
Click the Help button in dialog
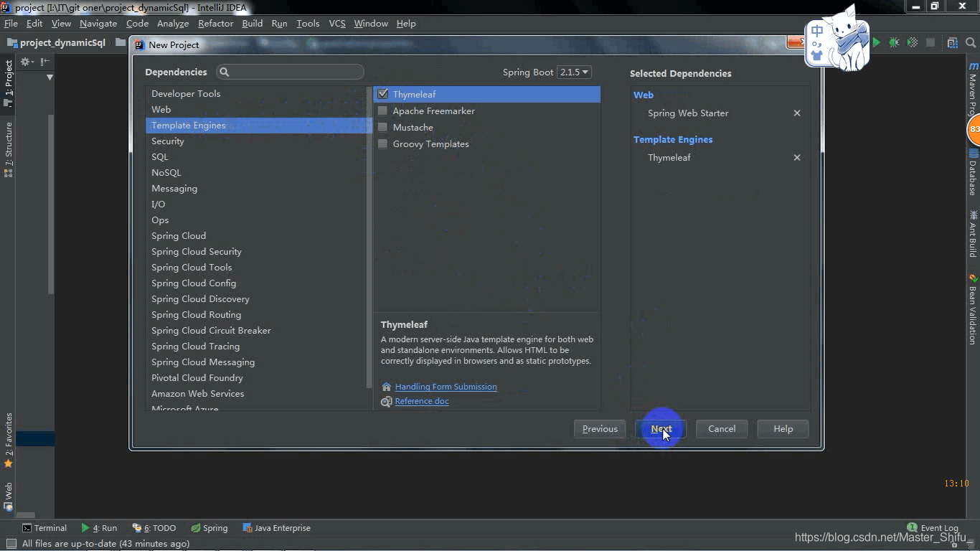(783, 429)
